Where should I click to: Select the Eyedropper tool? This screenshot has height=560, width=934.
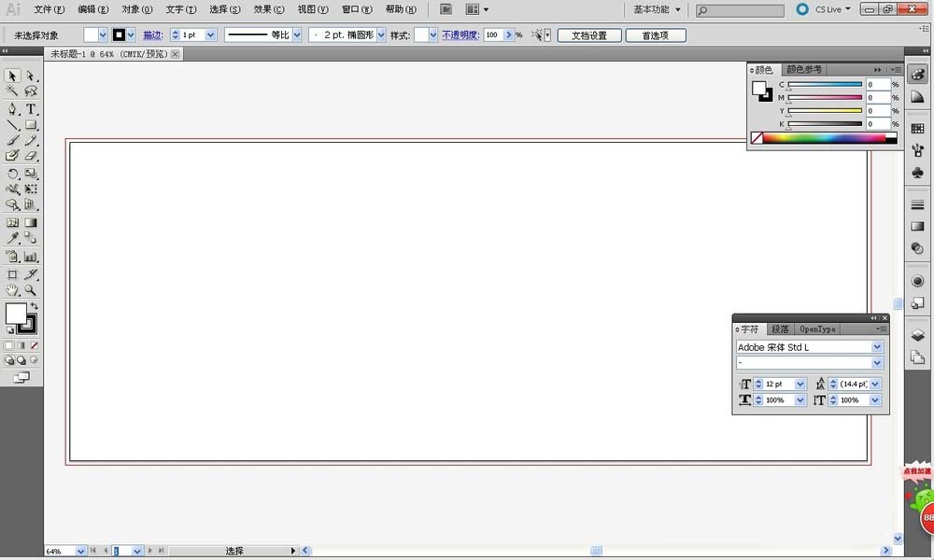click(x=12, y=238)
